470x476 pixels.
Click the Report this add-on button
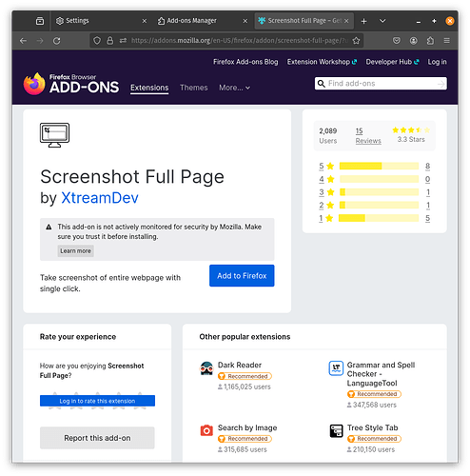97,438
